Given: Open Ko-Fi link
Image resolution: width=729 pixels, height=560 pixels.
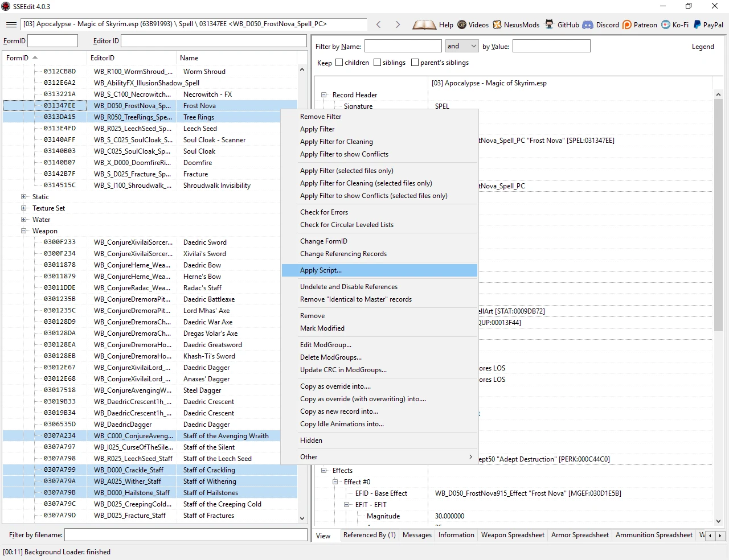Looking at the screenshot, I should coord(666,24).
